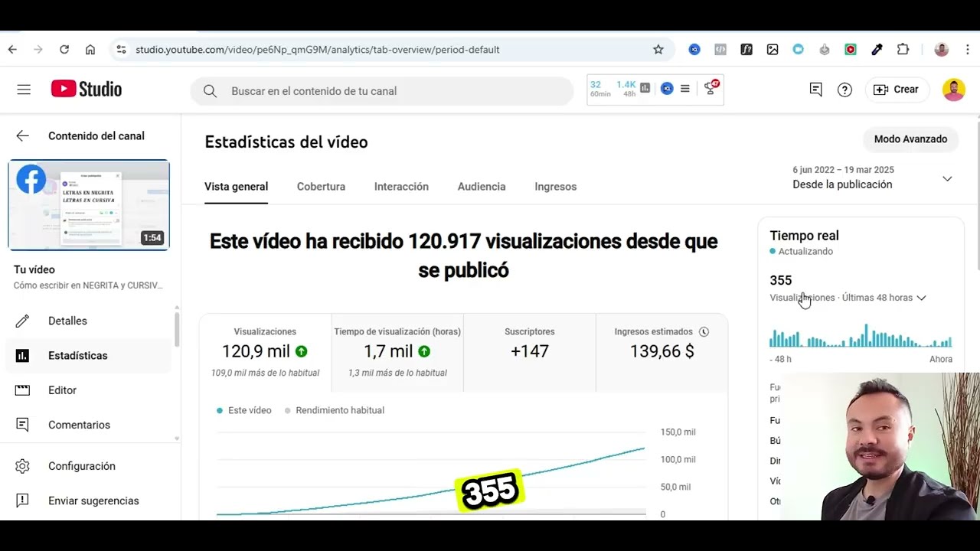Switch to the Ingresos tab
Image resolution: width=980 pixels, height=551 pixels.
pos(556,187)
